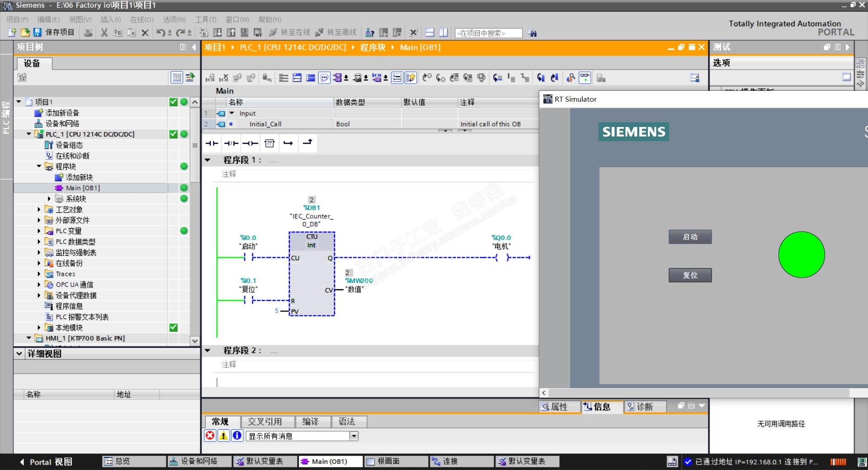Click the save project icon

click(37, 33)
